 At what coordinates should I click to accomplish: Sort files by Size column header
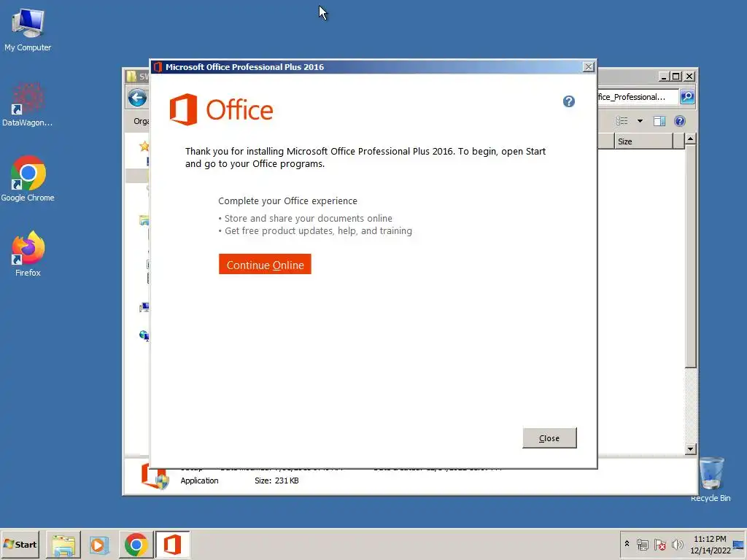click(643, 141)
